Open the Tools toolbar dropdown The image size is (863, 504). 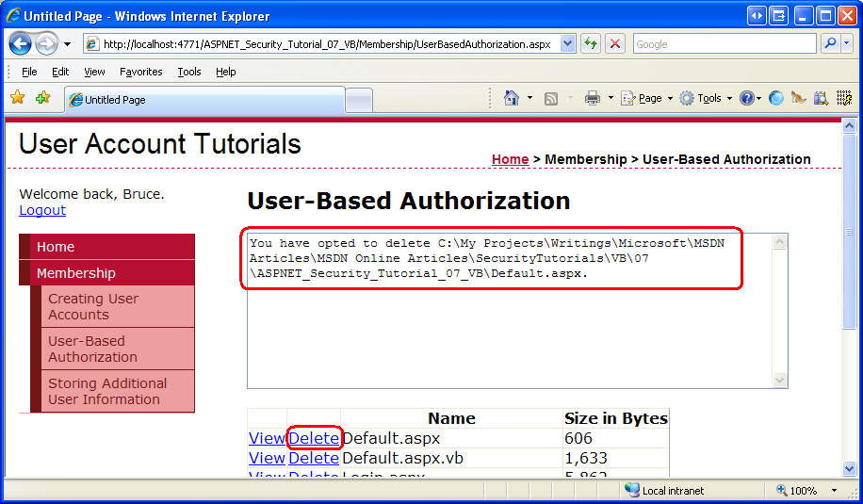click(706, 98)
